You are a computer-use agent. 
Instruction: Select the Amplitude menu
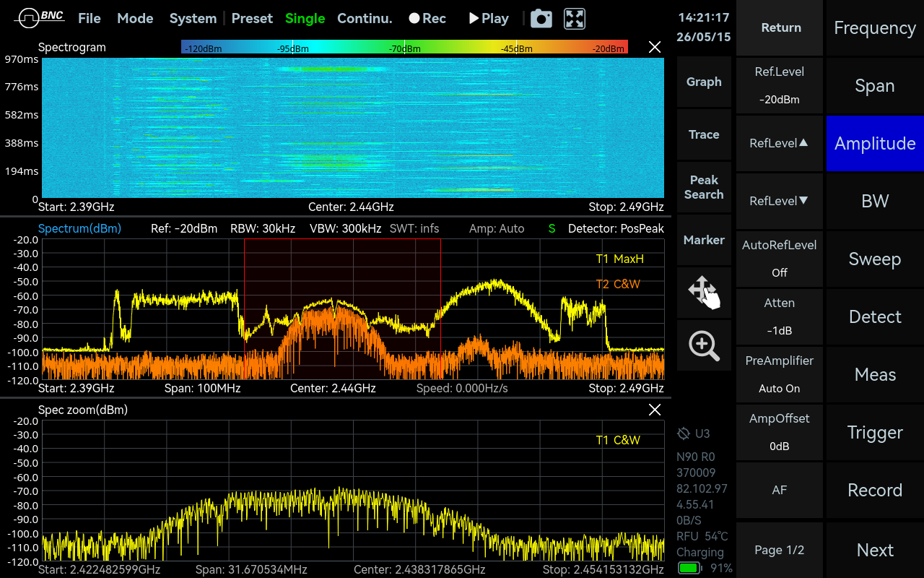point(875,143)
